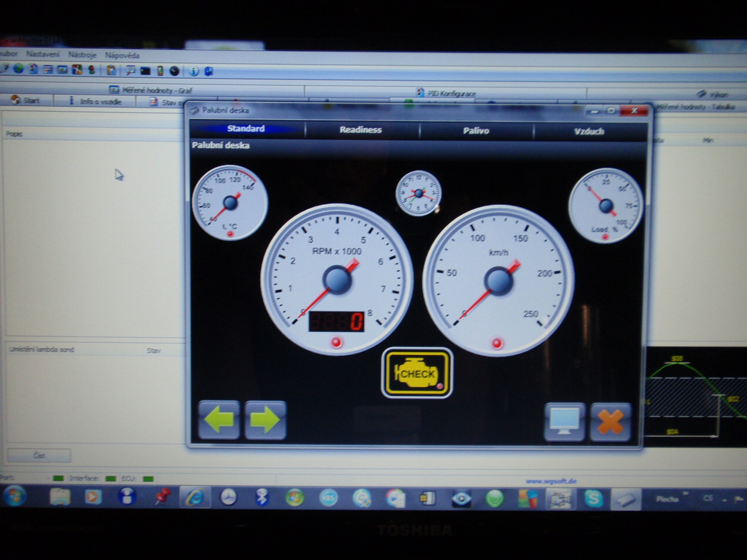747x560 pixels.
Task: Switch to the Readiness tab
Action: (361, 130)
